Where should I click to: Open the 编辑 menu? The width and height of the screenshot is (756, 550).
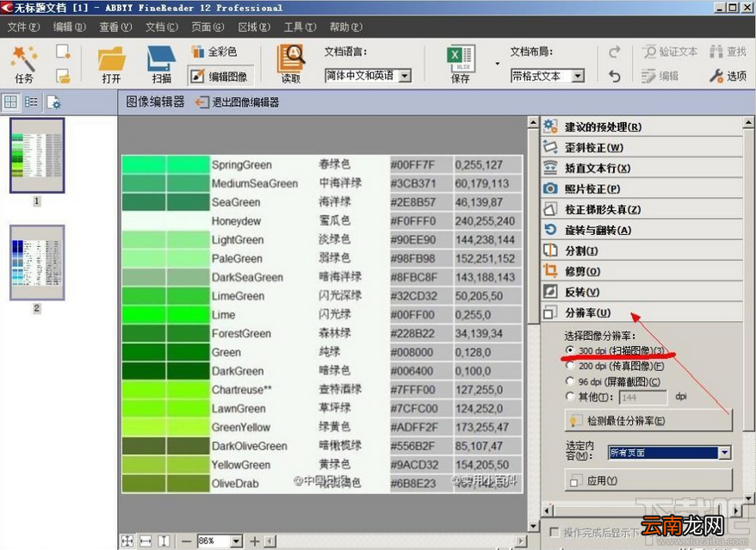70,27
